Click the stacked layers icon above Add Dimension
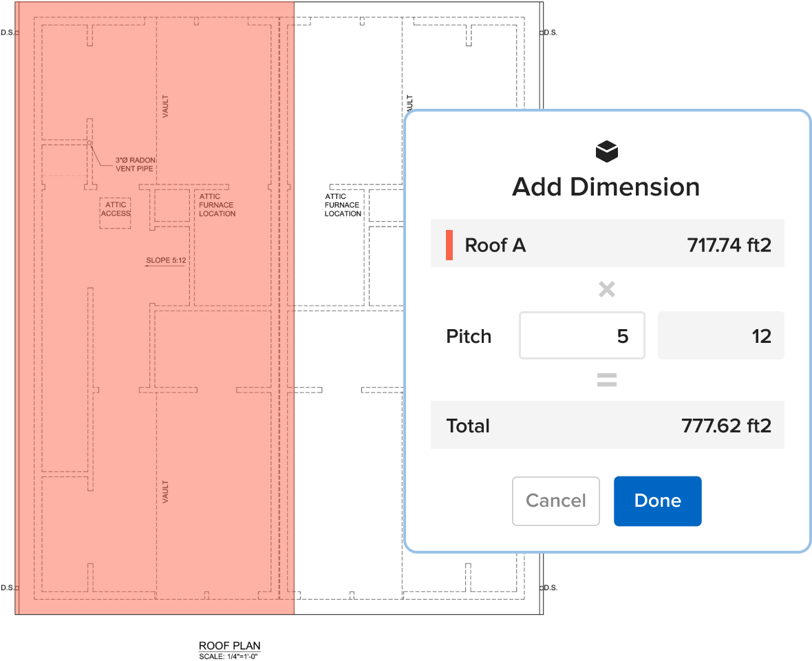Viewport: 812px width, 661px height. [606, 150]
